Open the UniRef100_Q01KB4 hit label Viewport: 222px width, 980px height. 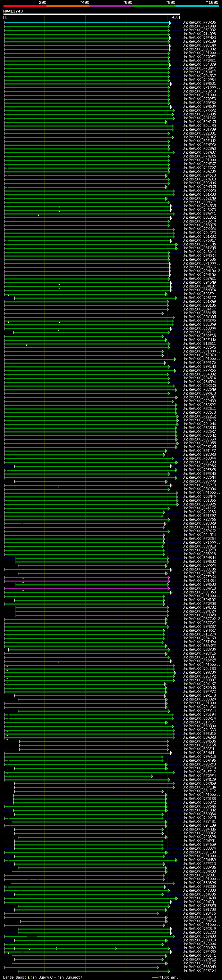(199, 581)
